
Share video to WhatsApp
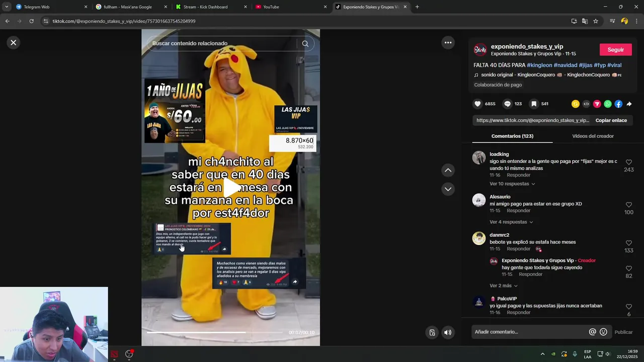[608, 104]
